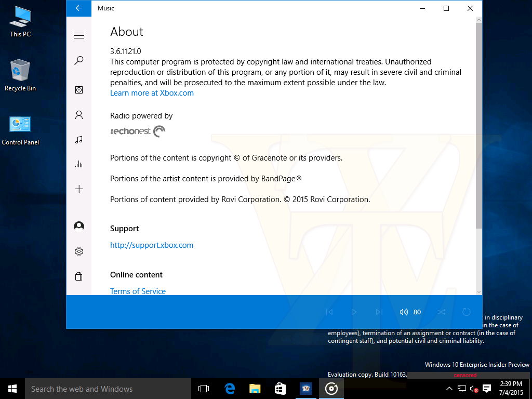Click the Music app taskbar button

point(331,389)
